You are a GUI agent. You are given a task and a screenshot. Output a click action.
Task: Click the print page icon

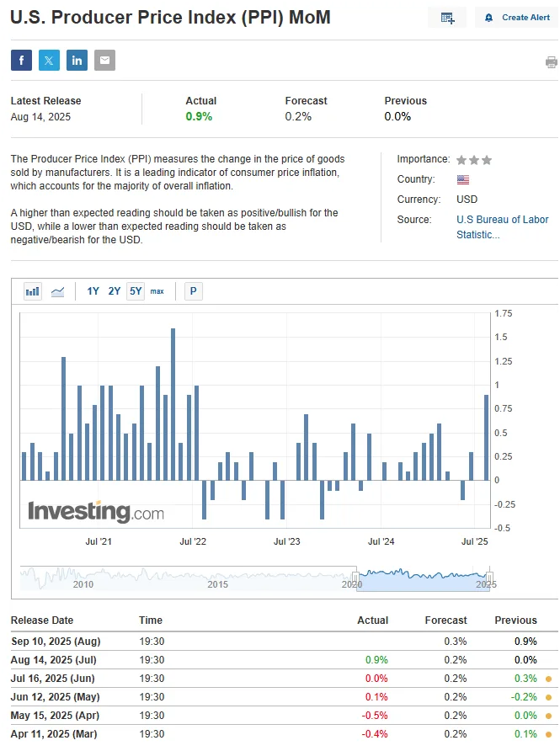(x=552, y=62)
